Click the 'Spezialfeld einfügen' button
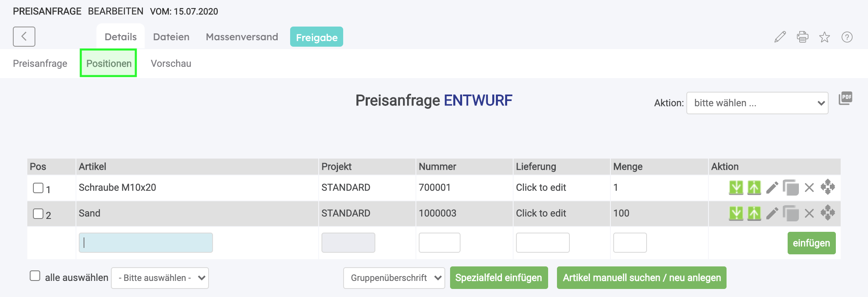868x297 pixels. 499,278
